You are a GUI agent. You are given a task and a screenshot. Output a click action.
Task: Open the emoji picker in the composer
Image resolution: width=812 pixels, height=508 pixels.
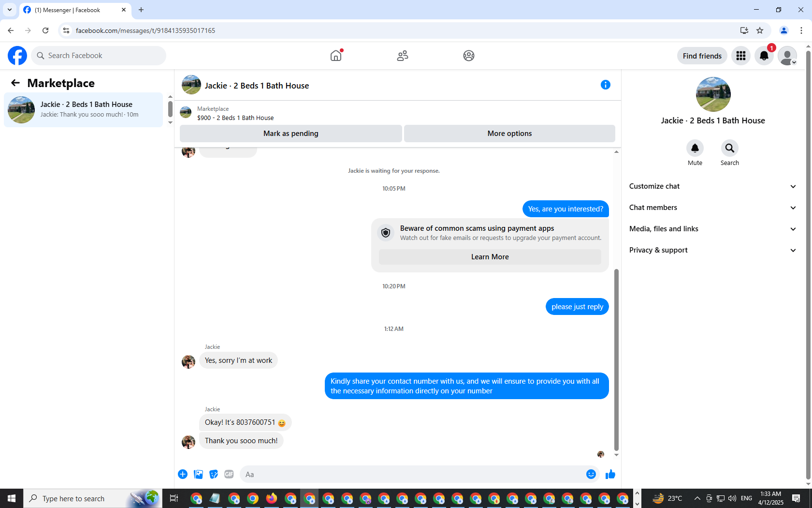pyautogui.click(x=591, y=474)
